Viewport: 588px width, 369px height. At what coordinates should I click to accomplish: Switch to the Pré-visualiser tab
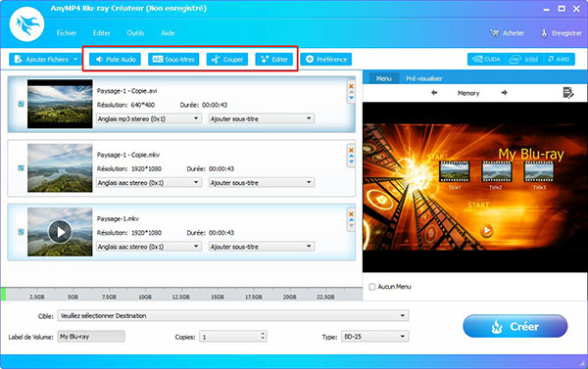click(424, 78)
